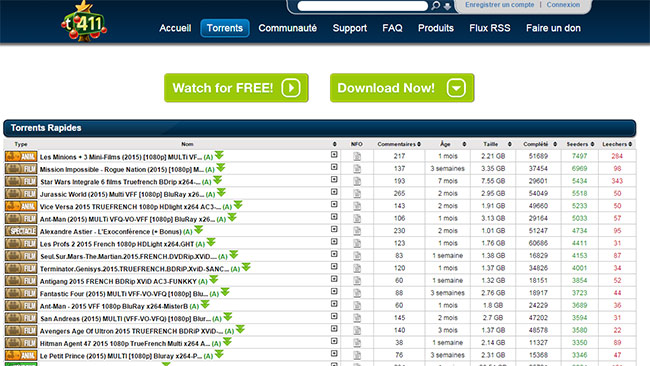Click green download arrow for Vice Versa
Image resolution: width=650 pixels, height=366 pixels.
pos(238,205)
